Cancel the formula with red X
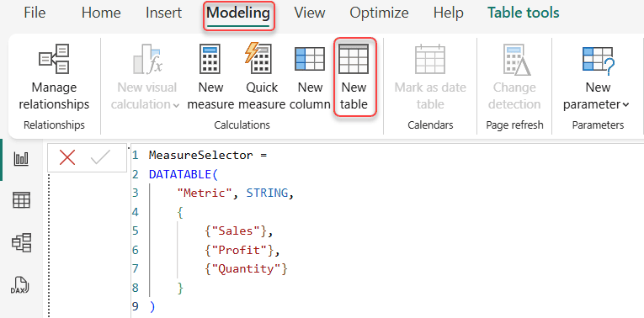Viewport: 644px width, 318px height. [67, 157]
